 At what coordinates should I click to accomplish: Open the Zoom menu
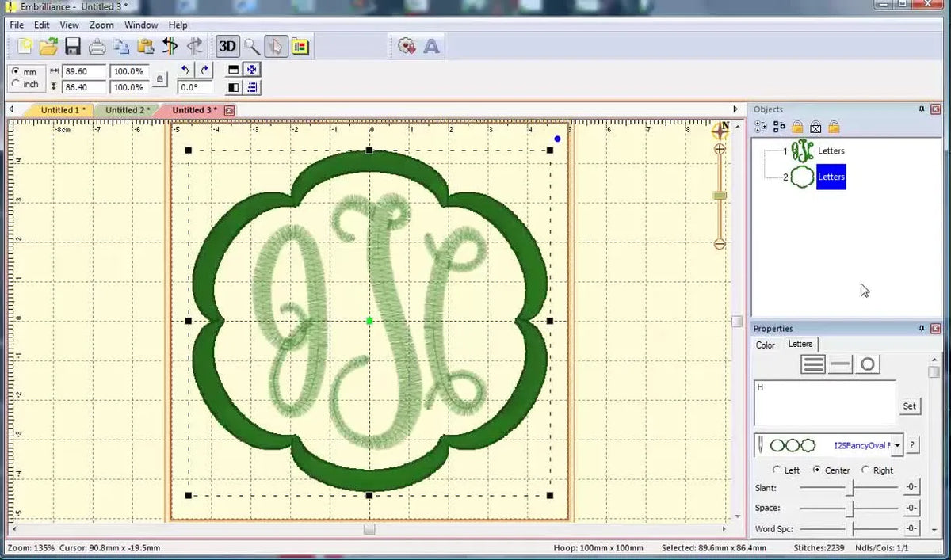click(101, 25)
